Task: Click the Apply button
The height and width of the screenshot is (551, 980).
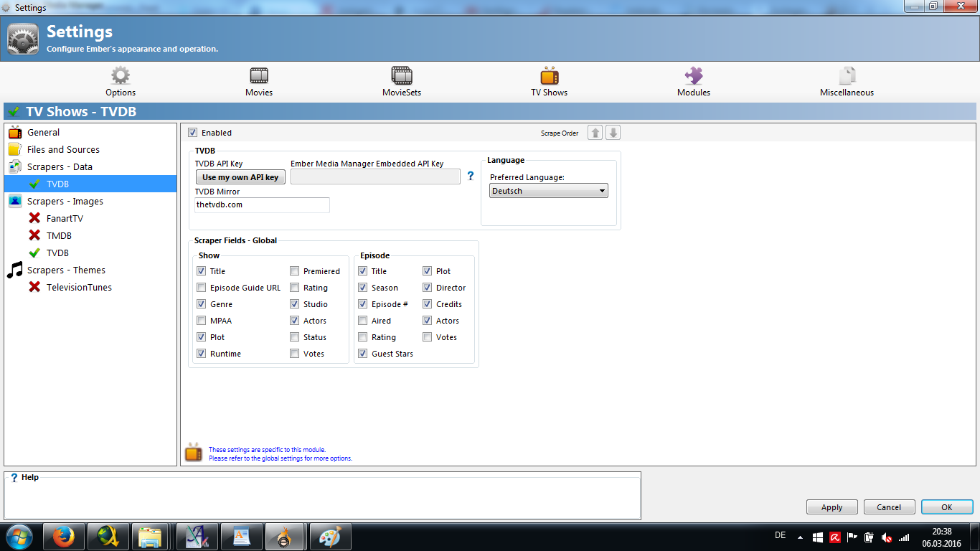Action: pos(832,507)
